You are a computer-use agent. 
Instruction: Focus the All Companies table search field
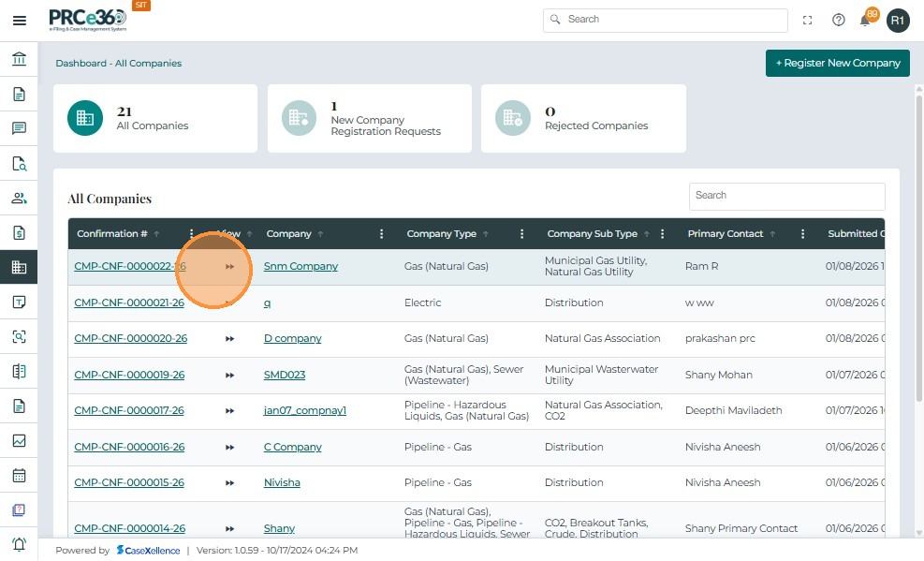786,196
